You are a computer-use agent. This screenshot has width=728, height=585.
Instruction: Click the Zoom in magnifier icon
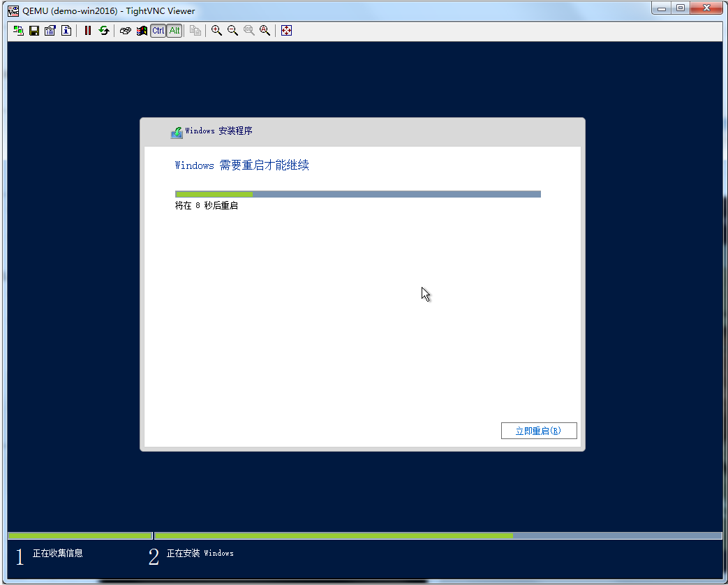click(216, 31)
